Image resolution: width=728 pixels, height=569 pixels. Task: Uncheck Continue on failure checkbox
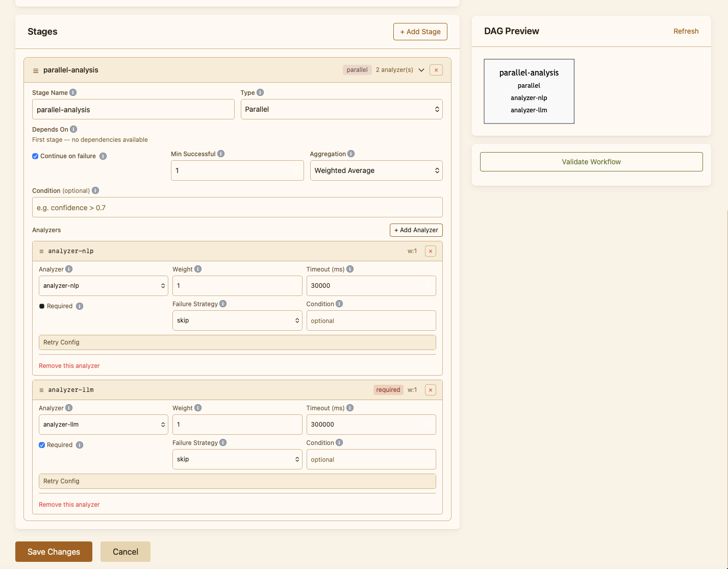[35, 156]
